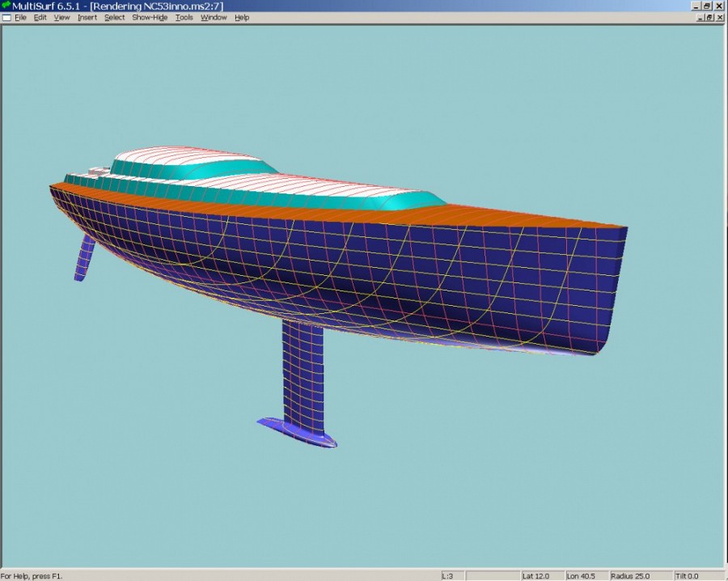This screenshot has height=581, width=728.
Task: Open the File menu
Action: coord(20,17)
